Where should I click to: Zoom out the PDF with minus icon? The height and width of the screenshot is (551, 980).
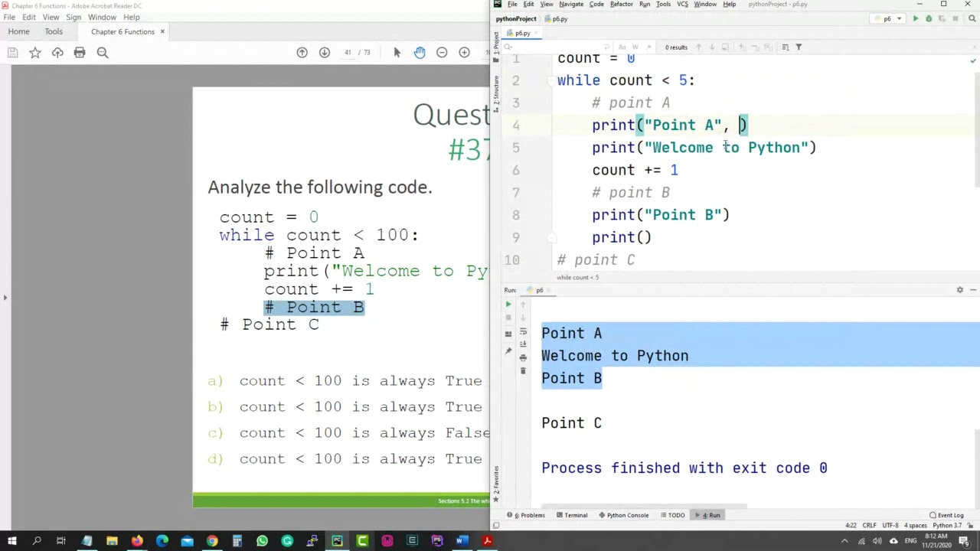442,53
